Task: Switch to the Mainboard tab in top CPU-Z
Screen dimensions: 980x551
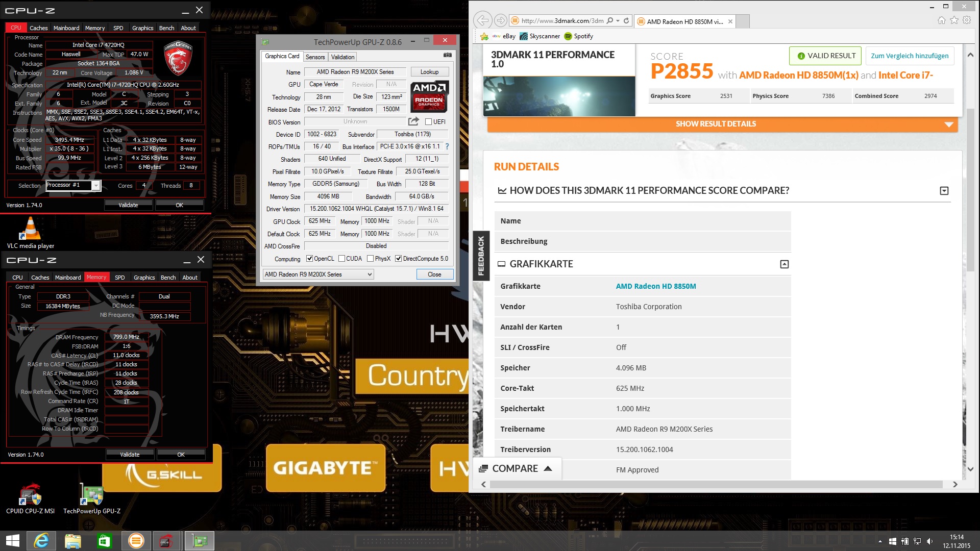Action: click(66, 28)
